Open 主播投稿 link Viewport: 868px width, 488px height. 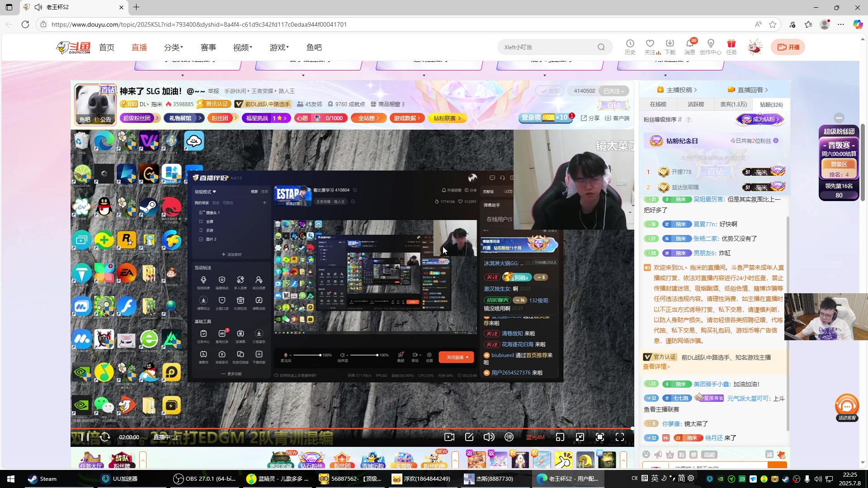coord(677,90)
